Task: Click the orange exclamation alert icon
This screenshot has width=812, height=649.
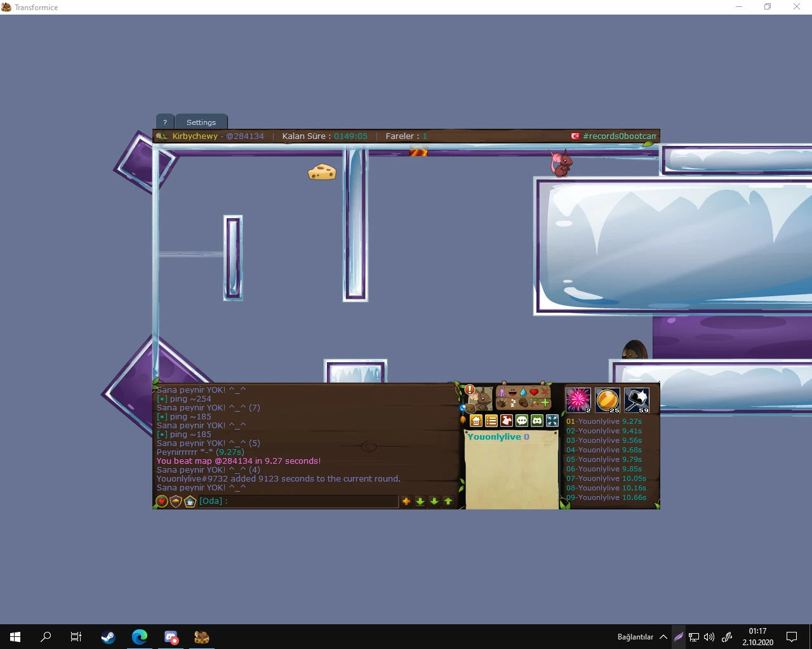Action: pos(470,389)
